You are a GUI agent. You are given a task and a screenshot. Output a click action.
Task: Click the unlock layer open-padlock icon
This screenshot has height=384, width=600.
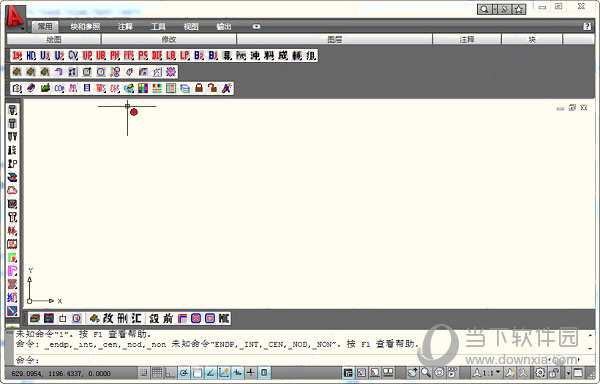pyautogui.click(x=212, y=88)
